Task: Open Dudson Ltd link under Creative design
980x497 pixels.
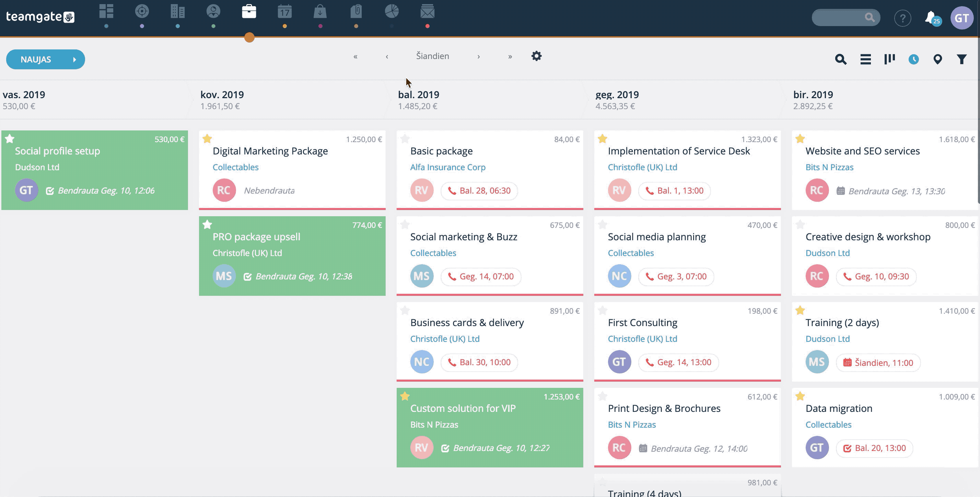Action: coord(827,253)
